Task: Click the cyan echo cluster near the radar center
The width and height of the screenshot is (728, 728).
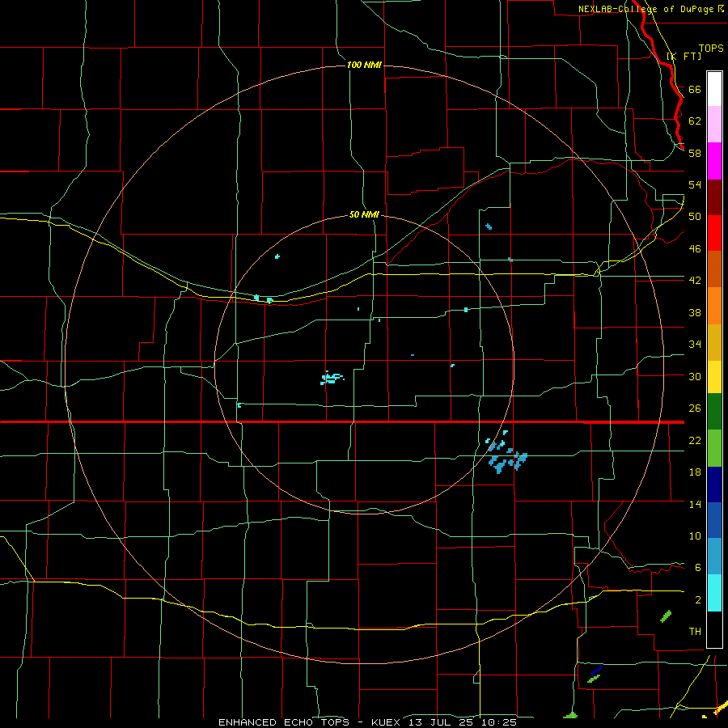Action: 332,378
